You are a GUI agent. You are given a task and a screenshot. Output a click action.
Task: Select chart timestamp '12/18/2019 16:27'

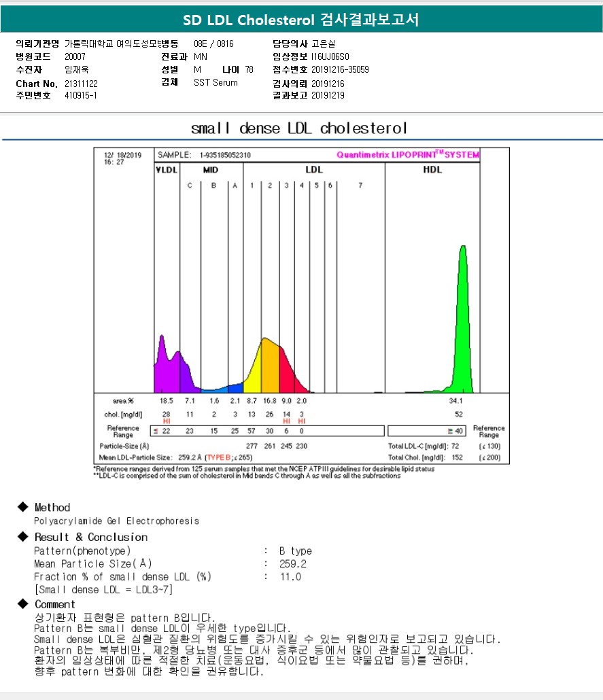click(122, 158)
